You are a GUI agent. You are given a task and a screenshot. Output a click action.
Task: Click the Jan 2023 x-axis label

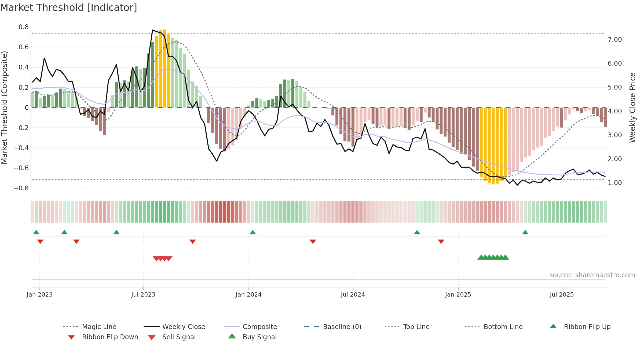coord(40,294)
